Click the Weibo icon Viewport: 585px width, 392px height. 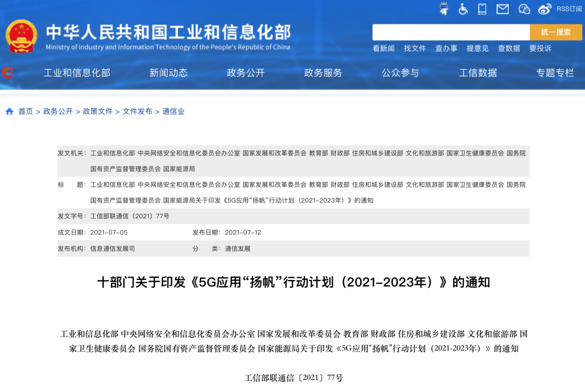(x=543, y=9)
